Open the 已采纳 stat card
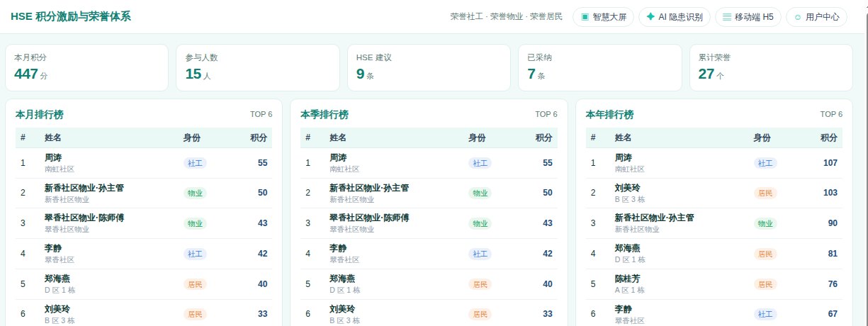Viewport: 868px width, 326px height. [599, 67]
